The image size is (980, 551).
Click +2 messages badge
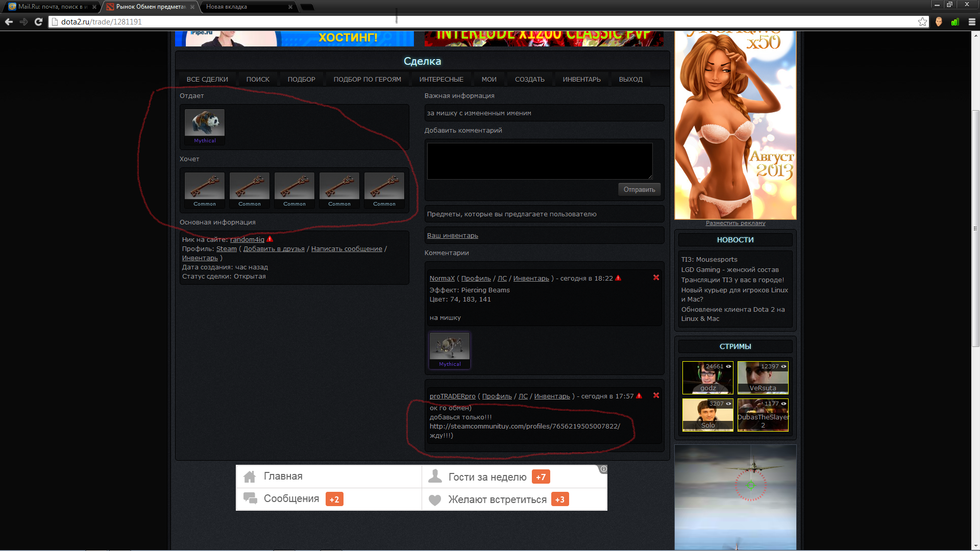[x=334, y=499]
